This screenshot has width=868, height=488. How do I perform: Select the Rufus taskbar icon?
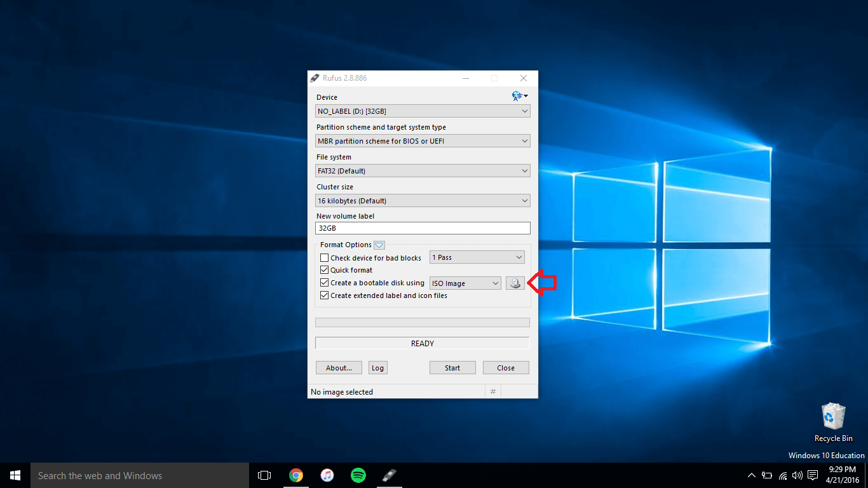[x=389, y=475]
